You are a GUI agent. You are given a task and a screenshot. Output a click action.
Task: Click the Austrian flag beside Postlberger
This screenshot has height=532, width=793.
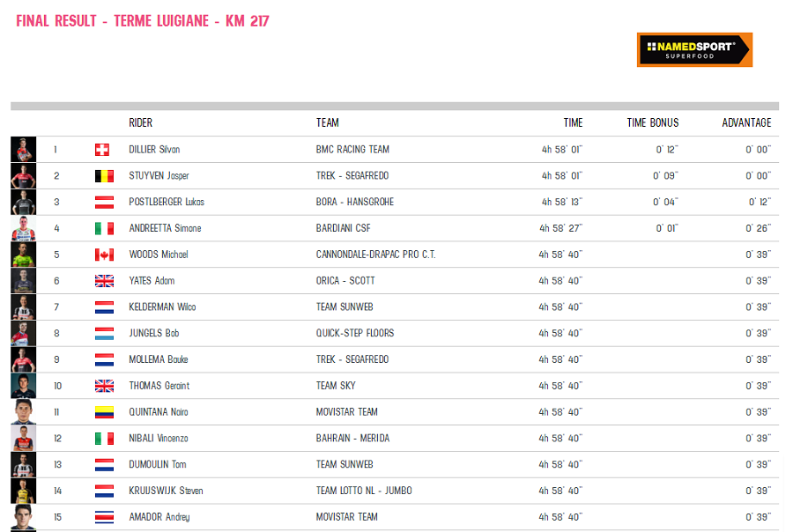(104, 203)
